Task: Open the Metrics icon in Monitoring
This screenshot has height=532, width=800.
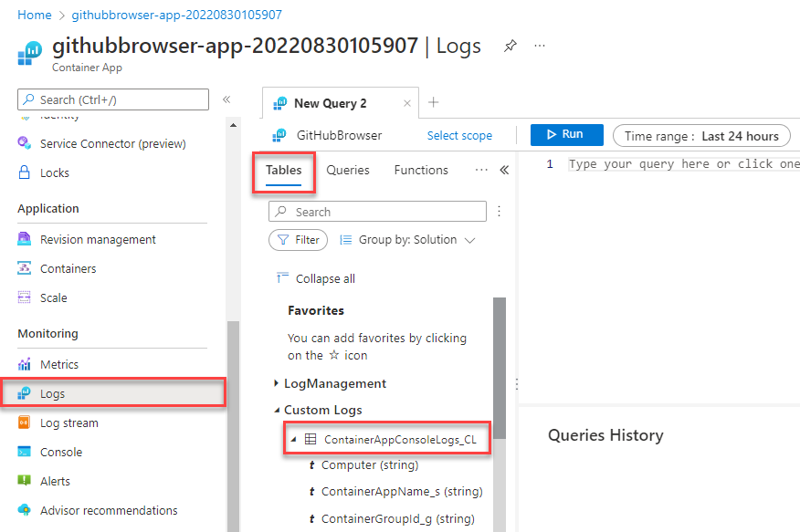Action: [x=25, y=365]
